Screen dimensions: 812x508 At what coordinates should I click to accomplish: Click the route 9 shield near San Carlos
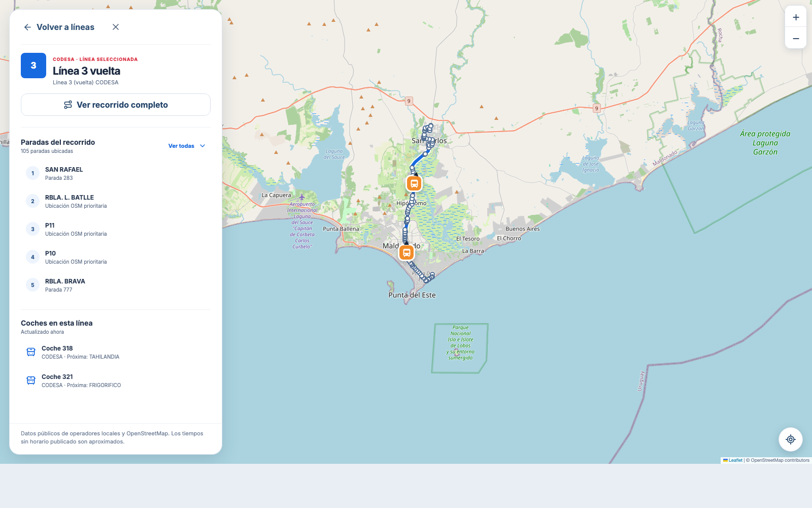[409, 101]
